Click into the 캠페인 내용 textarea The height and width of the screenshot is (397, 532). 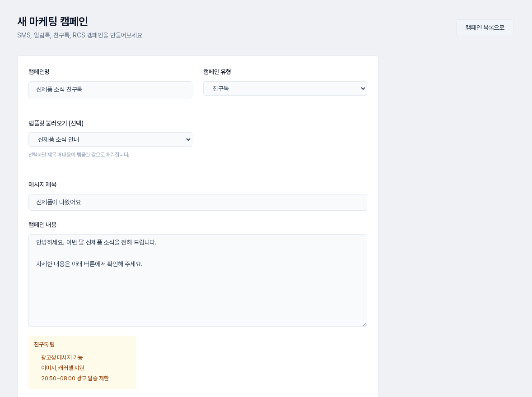(x=198, y=280)
